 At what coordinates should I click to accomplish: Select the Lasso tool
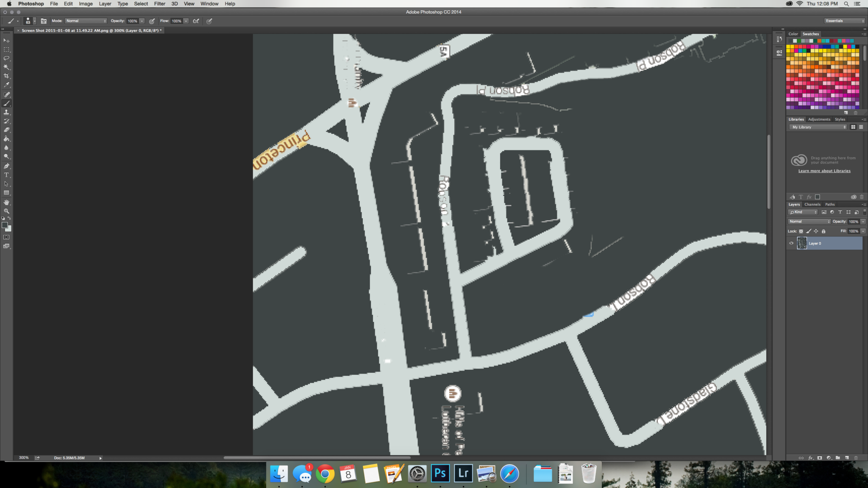pos(6,58)
